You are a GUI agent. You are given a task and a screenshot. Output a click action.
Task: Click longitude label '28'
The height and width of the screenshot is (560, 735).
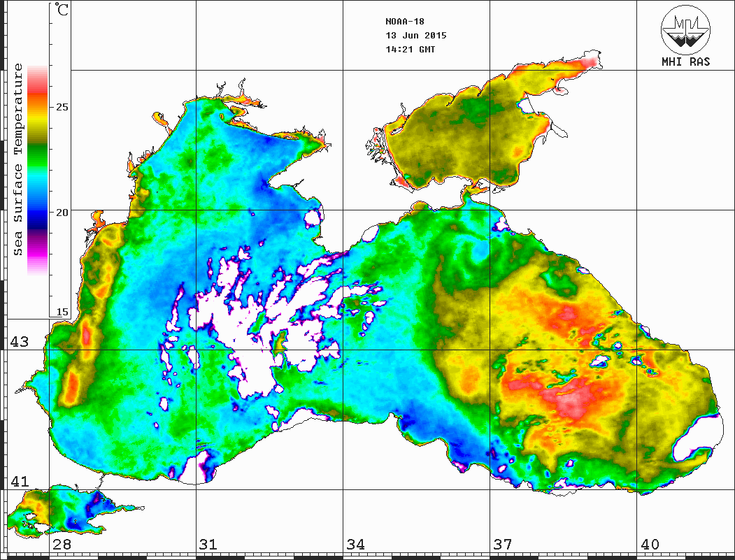pyautogui.click(x=62, y=544)
